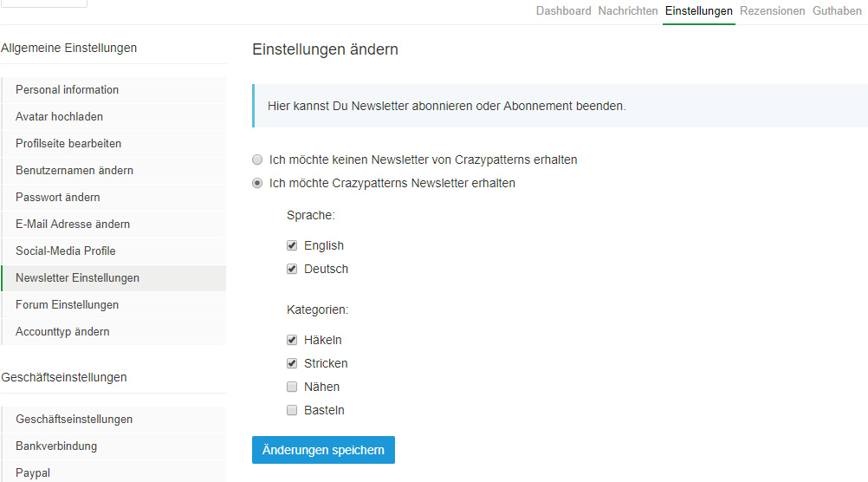Open Personal information settings
868x482 pixels.
click(x=68, y=90)
